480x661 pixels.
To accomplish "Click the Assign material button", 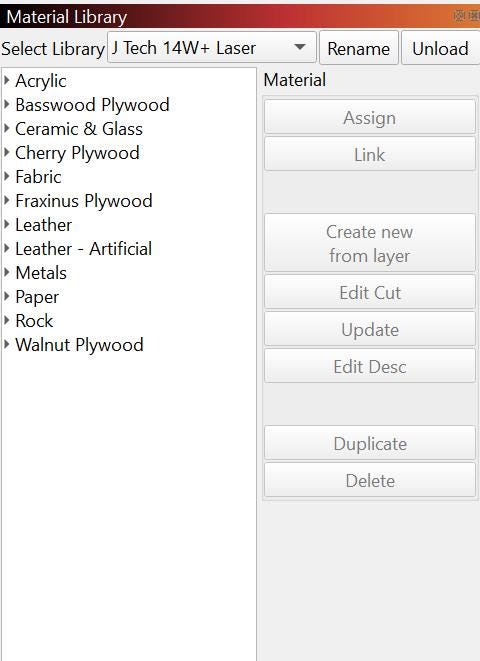I will point(370,117).
